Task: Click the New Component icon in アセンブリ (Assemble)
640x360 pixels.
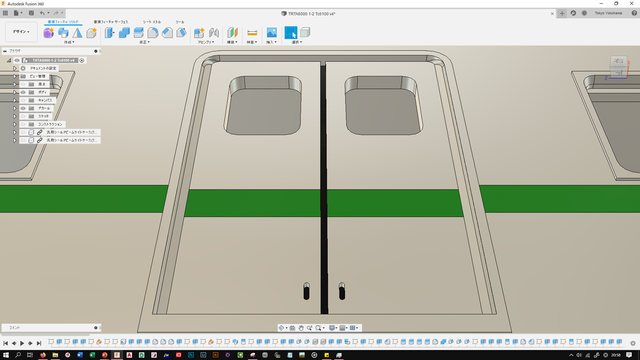Action: pyautogui.click(x=199, y=33)
